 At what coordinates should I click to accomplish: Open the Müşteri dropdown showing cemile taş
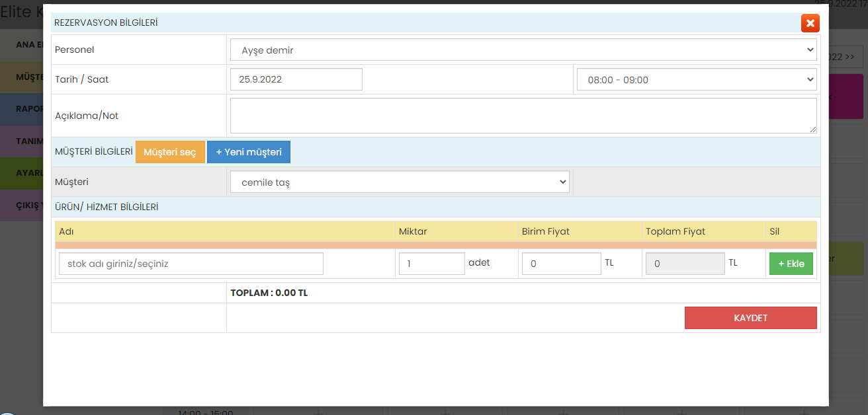pyautogui.click(x=399, y=182)
